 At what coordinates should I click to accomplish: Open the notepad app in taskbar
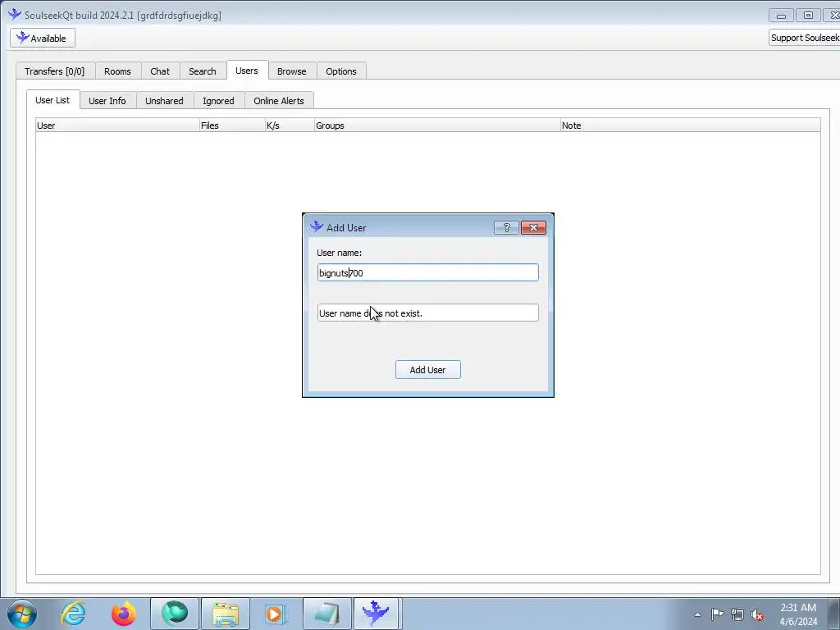[x=326, y=614]
